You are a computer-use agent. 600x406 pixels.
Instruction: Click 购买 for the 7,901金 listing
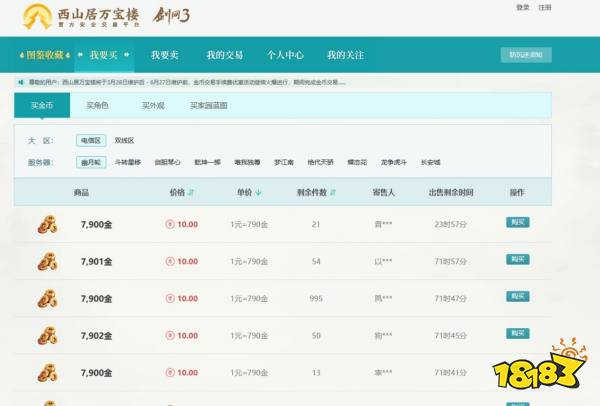(518, 259)
